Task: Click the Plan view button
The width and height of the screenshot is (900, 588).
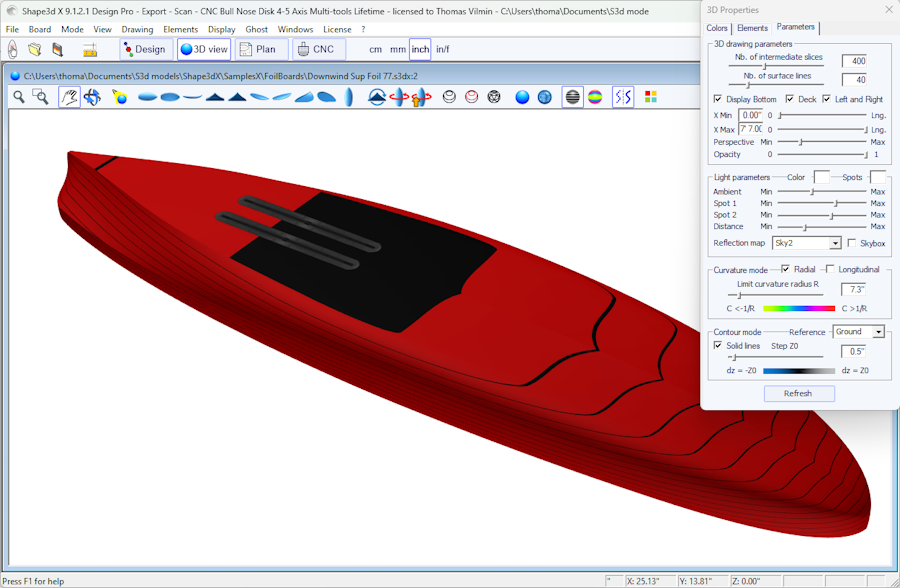Action: click(260, 49)
